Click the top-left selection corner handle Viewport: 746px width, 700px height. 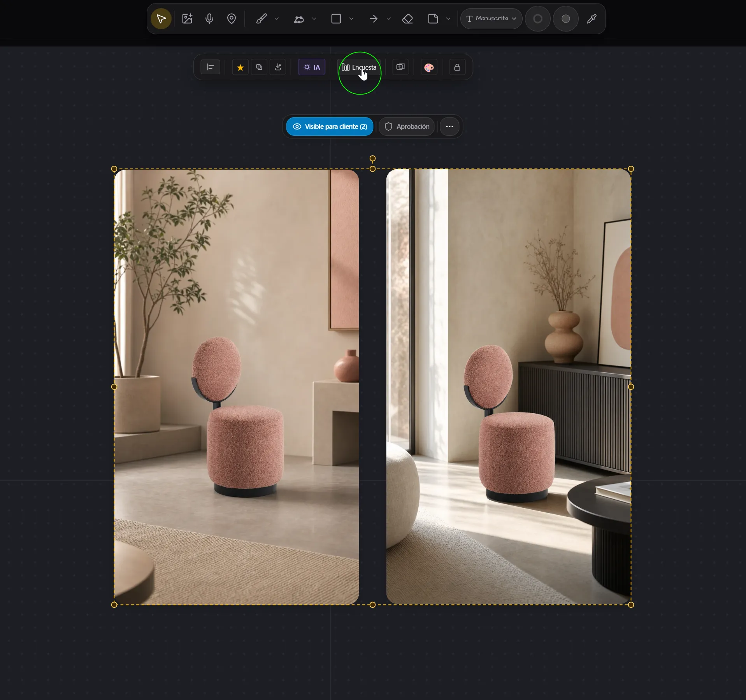(114, 169)
